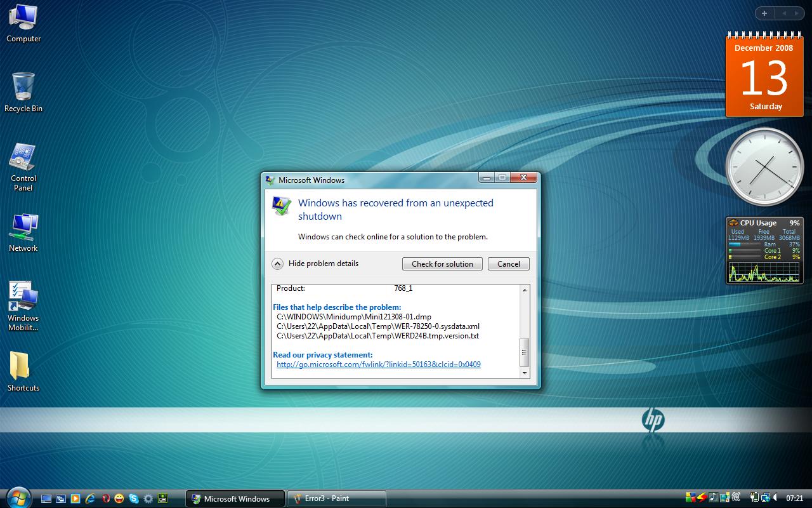
Task: Launch Internet Explorer from Quick Launch
Action: [x=90, y=498]
